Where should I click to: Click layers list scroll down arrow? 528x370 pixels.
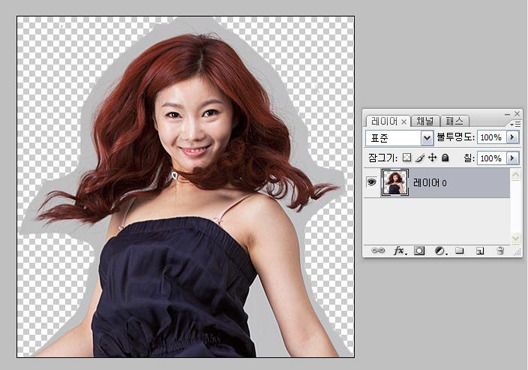click(x=516, y=238)
